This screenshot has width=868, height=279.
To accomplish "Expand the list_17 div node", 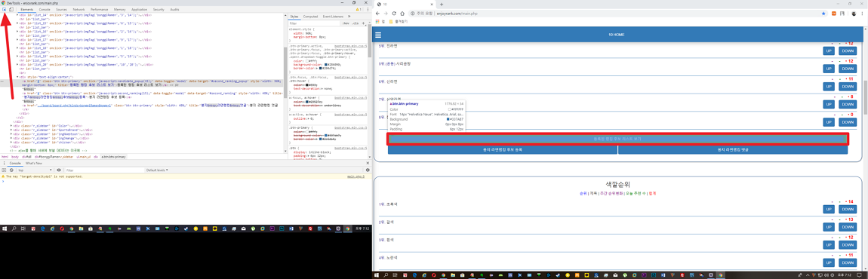I will [x=17, y=40].
